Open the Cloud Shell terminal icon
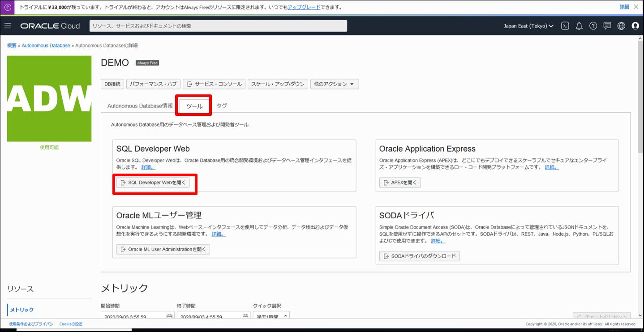This screenshot has width=644, height=332. pos(565,26)
